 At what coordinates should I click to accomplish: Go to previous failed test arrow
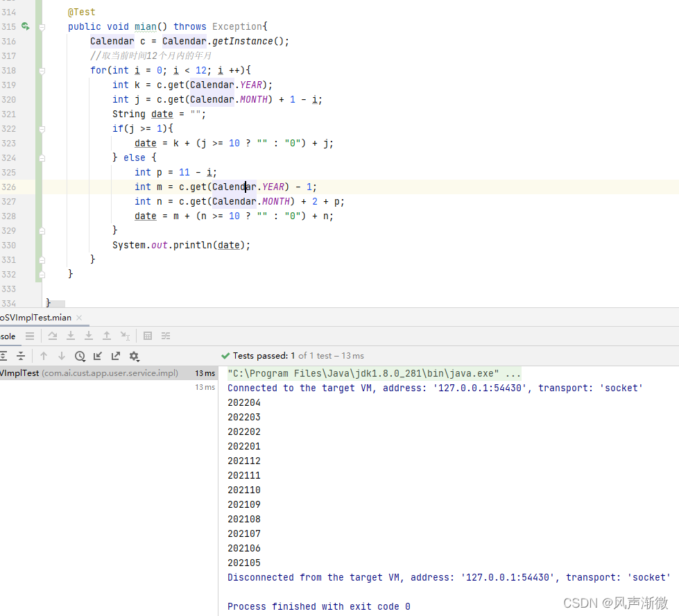pos(43,356)
